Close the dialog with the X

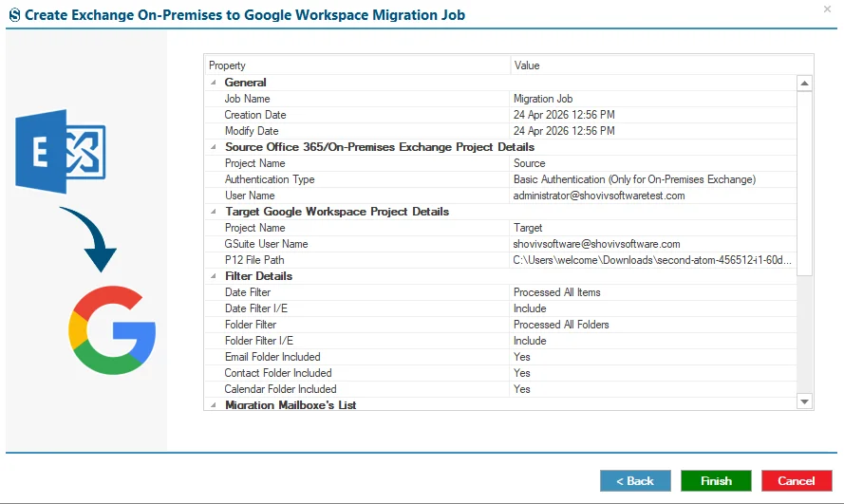(827, 9)
